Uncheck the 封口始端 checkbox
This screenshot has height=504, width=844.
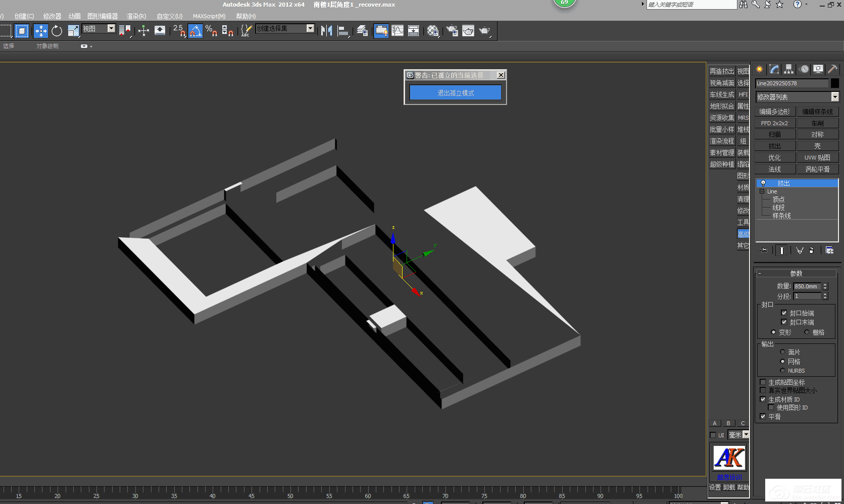[x=784, y=313]
